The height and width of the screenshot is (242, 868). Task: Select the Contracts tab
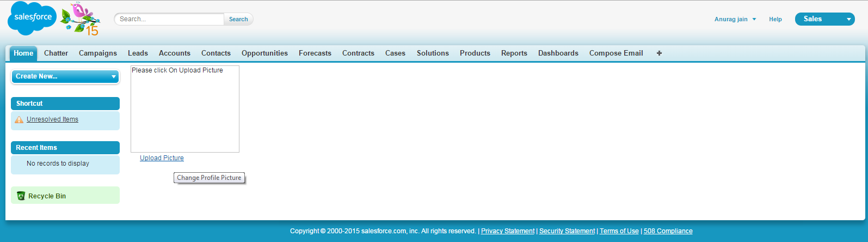tap(358, 53)
